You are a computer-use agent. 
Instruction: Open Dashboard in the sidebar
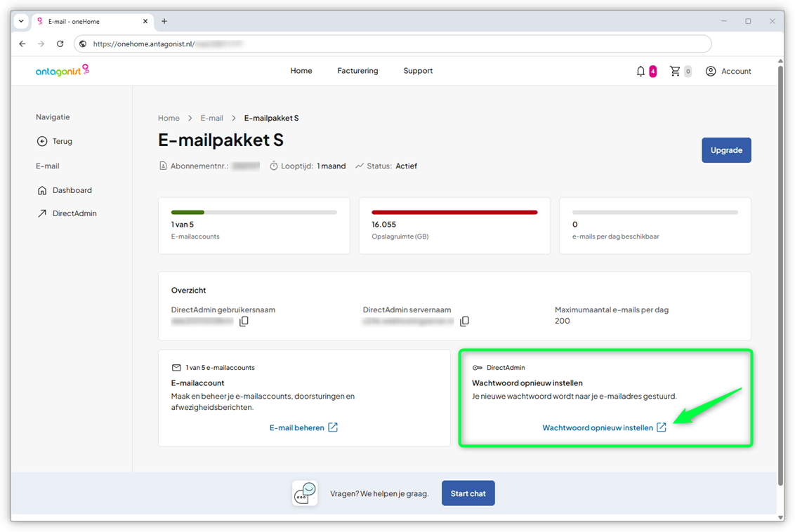point(72,190)
